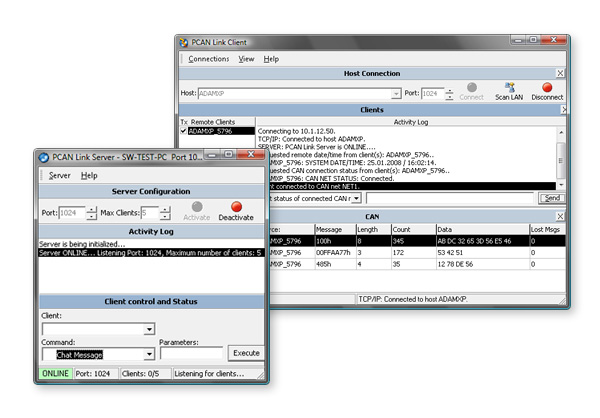
Task: Select the CAN row with message 485h
Action: click(x=417, y=264)
